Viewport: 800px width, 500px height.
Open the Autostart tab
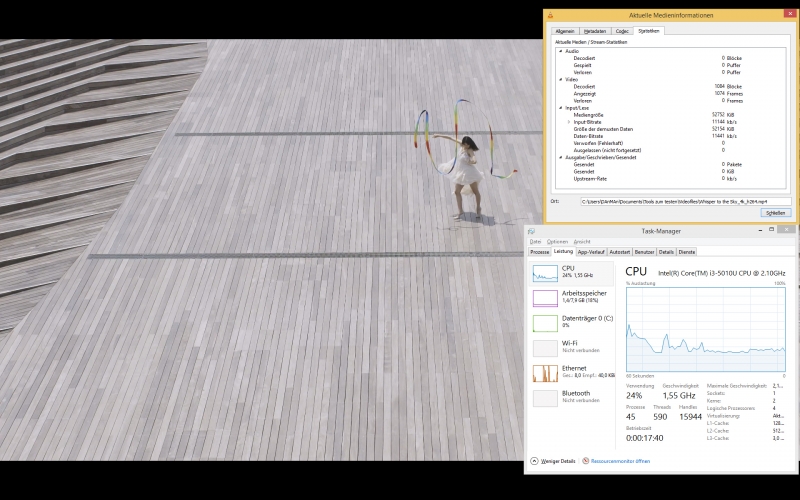[619, 252]
